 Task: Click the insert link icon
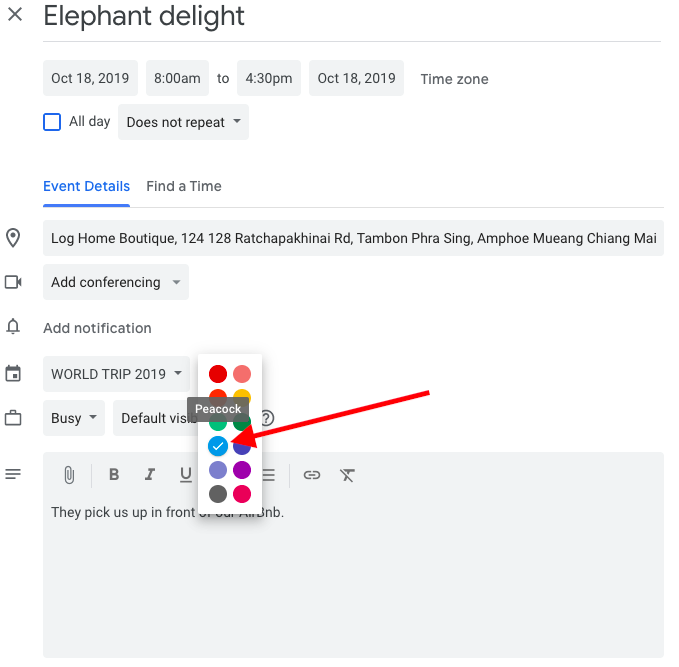point(312,475)
